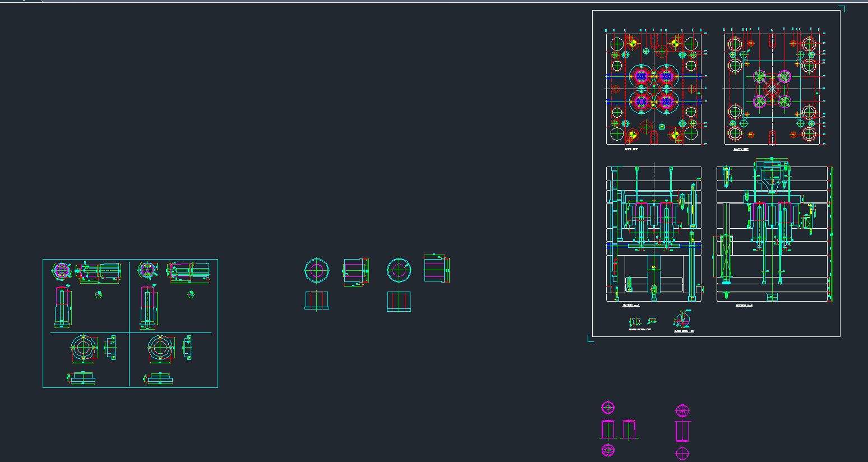The height and width of the screenshot is (462, 868).
Task: Click the crosshair circle at the bottom right of the canvas
Action: click(682, 453)
